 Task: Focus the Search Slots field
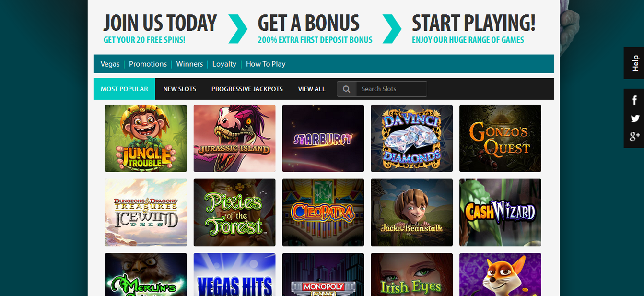[391, 89]
